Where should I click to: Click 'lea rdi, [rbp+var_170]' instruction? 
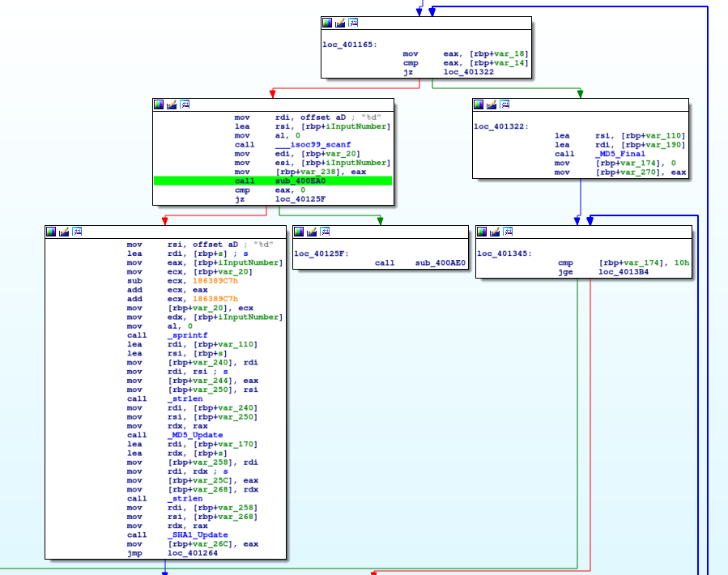pos(192,445)
